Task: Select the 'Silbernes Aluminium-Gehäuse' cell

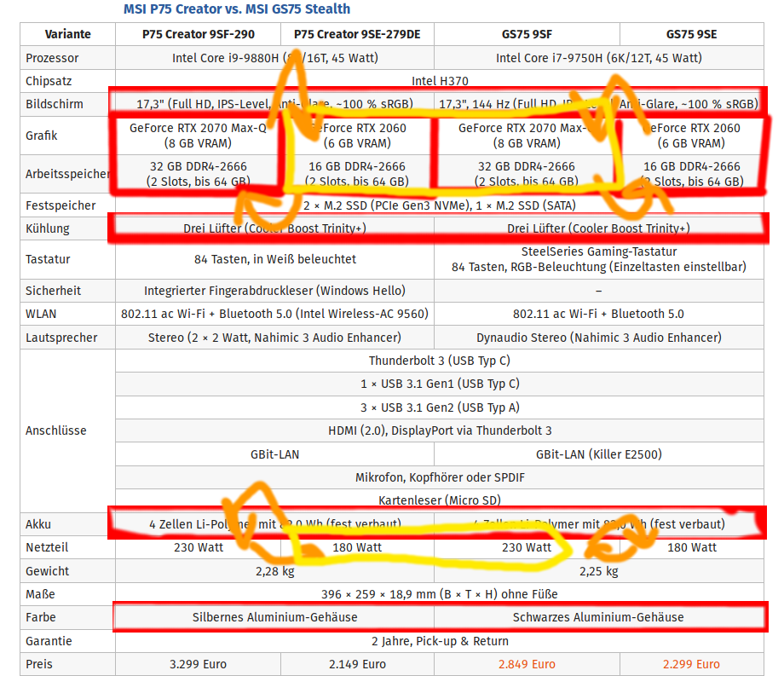Action: click(x=274, y=617)
